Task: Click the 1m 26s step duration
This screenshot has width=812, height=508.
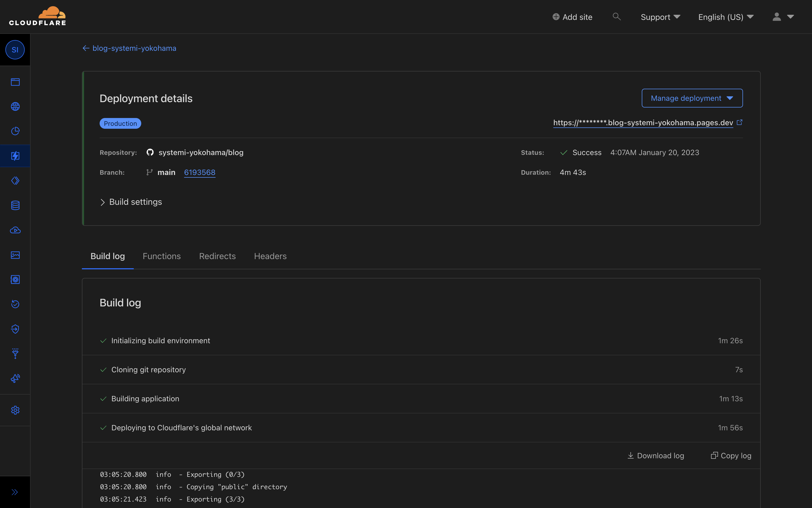Action: point(730,341)
